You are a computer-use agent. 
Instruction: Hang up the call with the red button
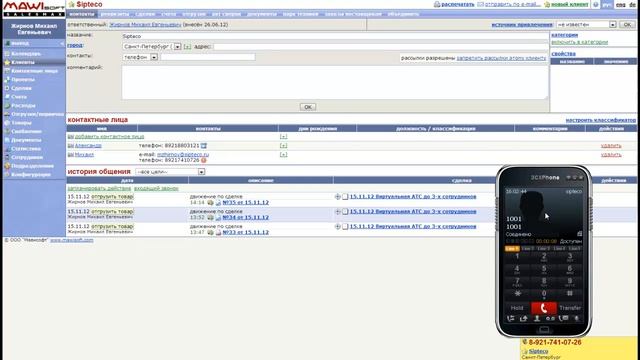pyautogui.click(x=543, y=308)
